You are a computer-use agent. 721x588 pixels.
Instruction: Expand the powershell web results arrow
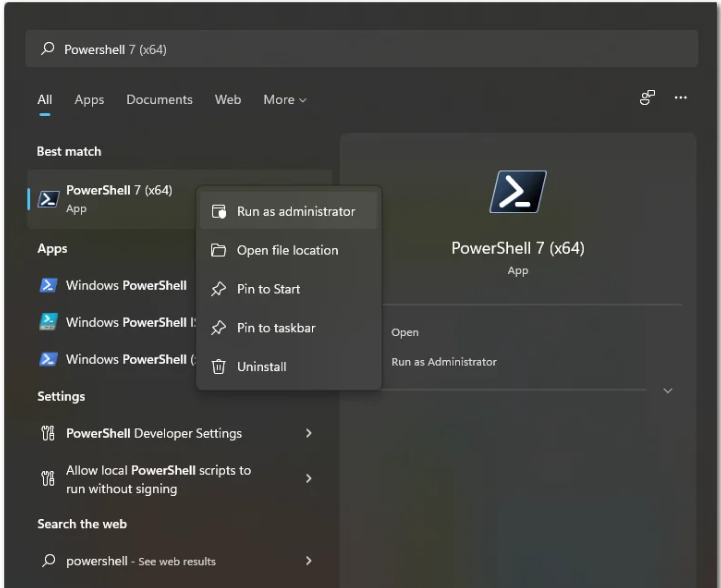tap(308, 561)
